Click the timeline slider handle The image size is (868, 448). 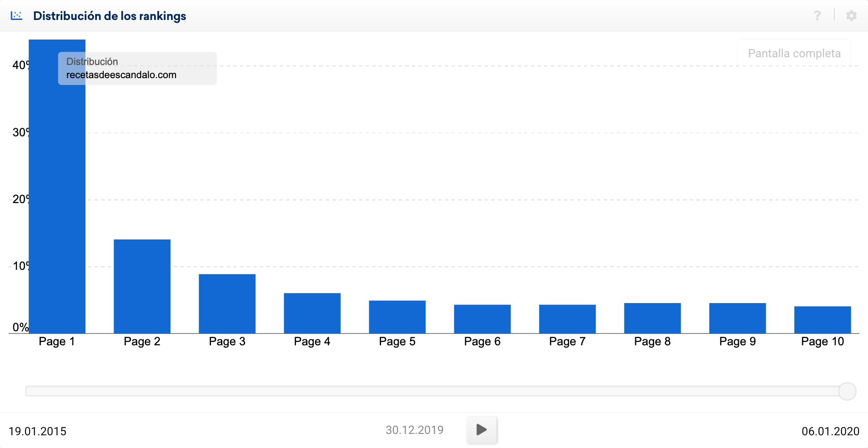847,391
